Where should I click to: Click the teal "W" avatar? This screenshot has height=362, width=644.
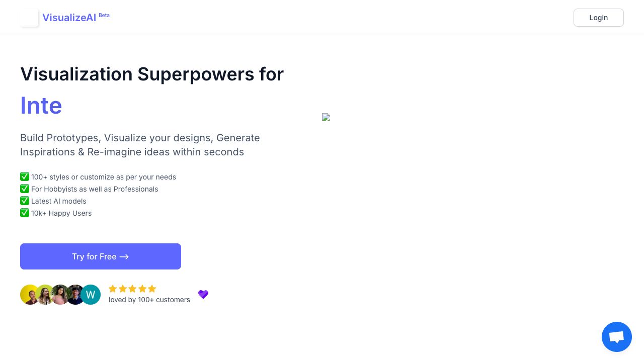pos(91,295)
